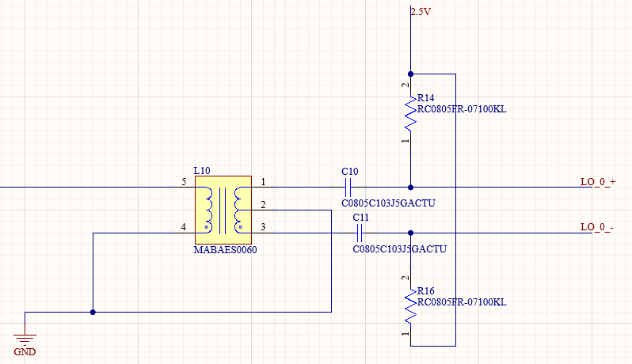Click the R14 designator text
Screen dimensions: 632x364
coord(425,98)
